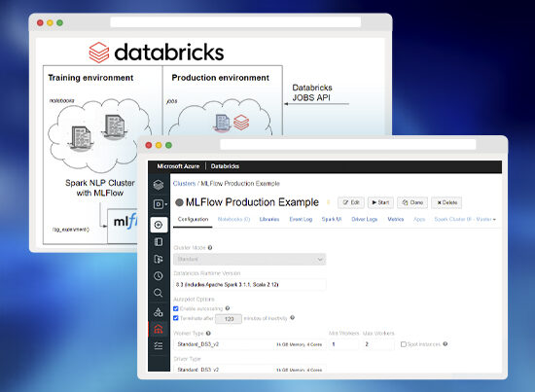Click the Databricks logo in back window
Viewport: 535px width, 392px height.
157,53
